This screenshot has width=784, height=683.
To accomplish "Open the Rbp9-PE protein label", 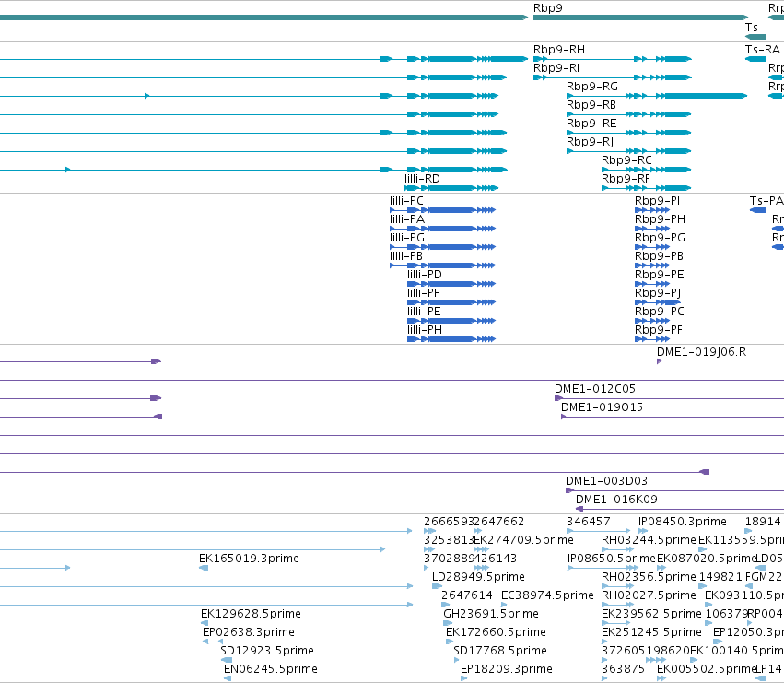I will click(x=660, y=275).
